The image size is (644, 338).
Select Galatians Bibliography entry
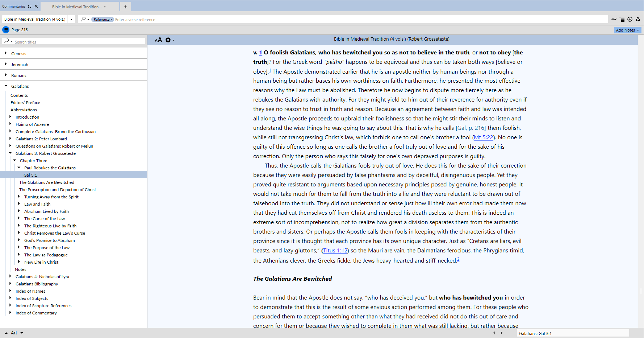click(37, 284)
